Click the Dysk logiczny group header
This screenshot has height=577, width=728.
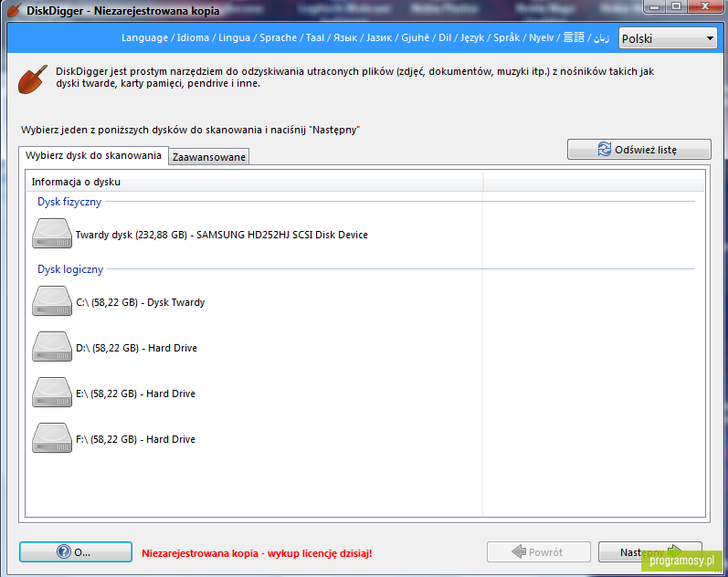pyautogui.click(x=70, y=269)
